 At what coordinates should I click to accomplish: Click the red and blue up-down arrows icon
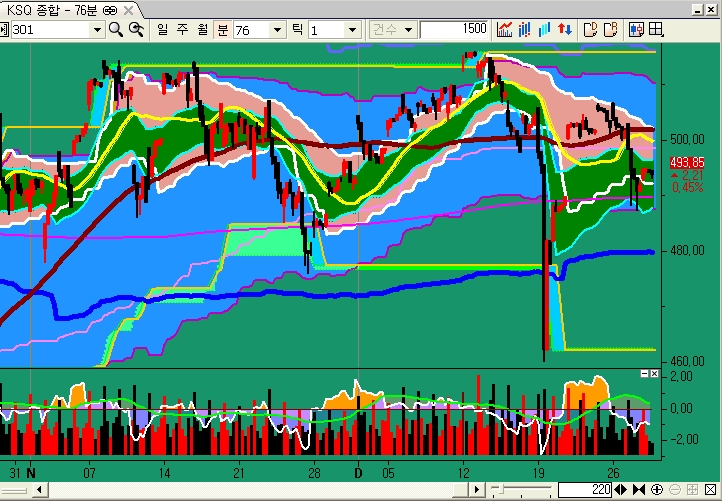[565, 30]
